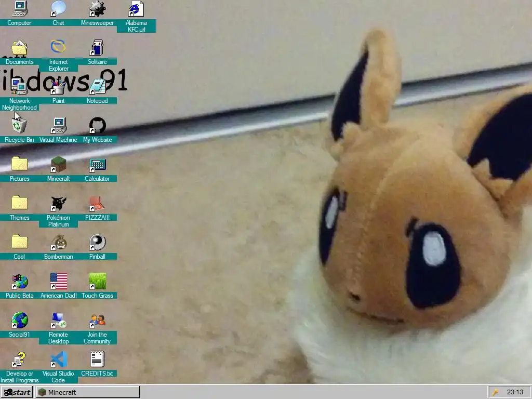Click the system tray key icon
This screenshot has width=532, height=399.
(495, 392)
